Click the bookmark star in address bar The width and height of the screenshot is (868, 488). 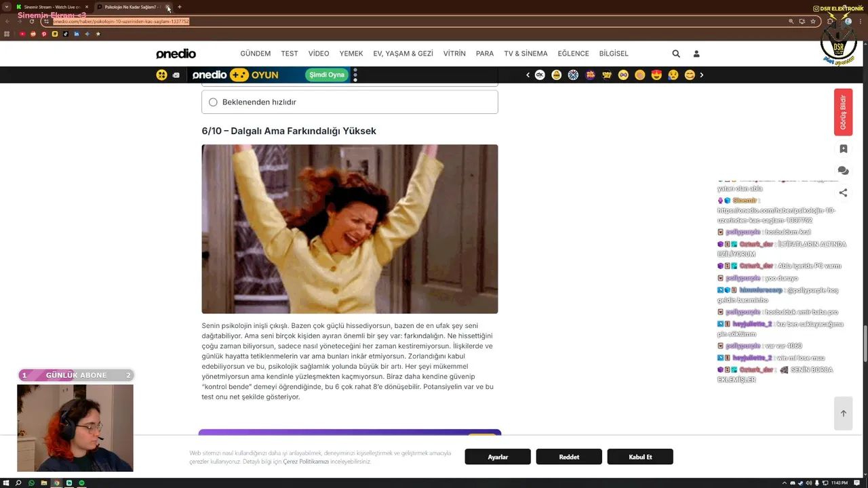(813, 21)
